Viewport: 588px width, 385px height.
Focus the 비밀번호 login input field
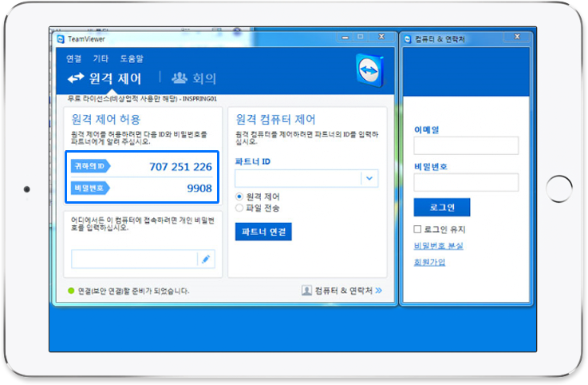[x=466, y=183]
